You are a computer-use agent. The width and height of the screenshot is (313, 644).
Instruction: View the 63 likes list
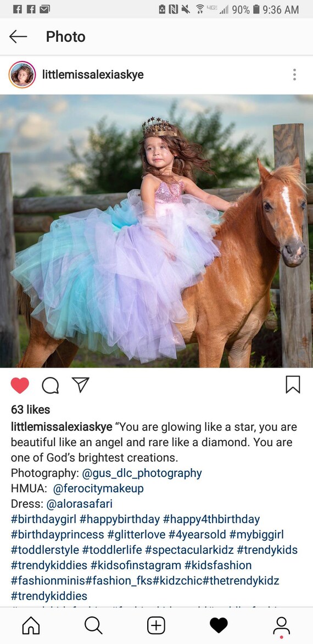pos(30,409)
